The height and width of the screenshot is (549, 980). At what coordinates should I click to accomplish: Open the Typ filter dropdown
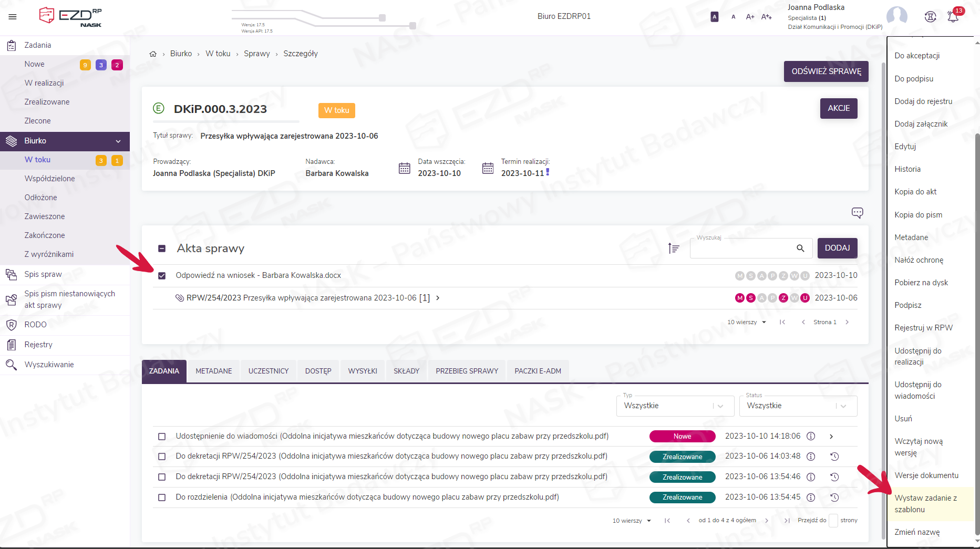tap(675, 406)
